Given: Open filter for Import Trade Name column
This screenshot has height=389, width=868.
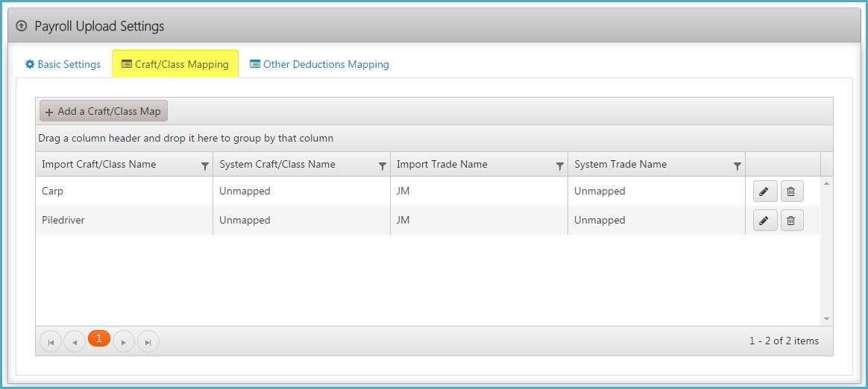Looking at the screenshot, I should (x=560, y=166).
